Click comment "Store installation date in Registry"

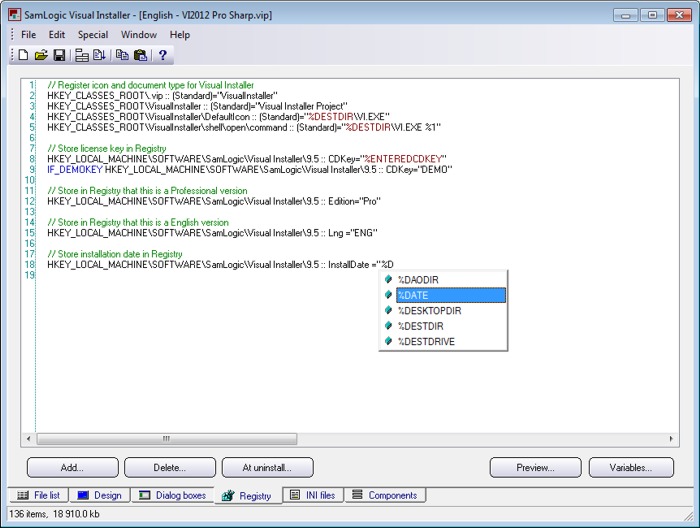(x=115, y=254)
